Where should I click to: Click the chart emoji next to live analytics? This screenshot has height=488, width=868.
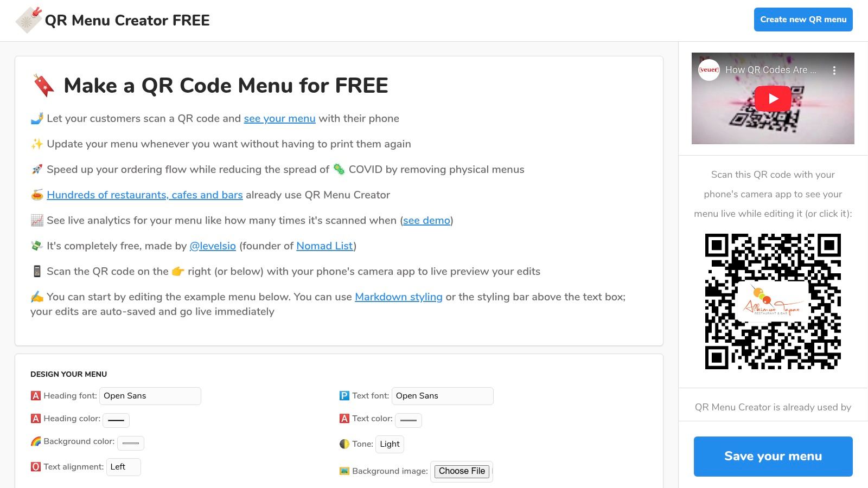[37, 220]
